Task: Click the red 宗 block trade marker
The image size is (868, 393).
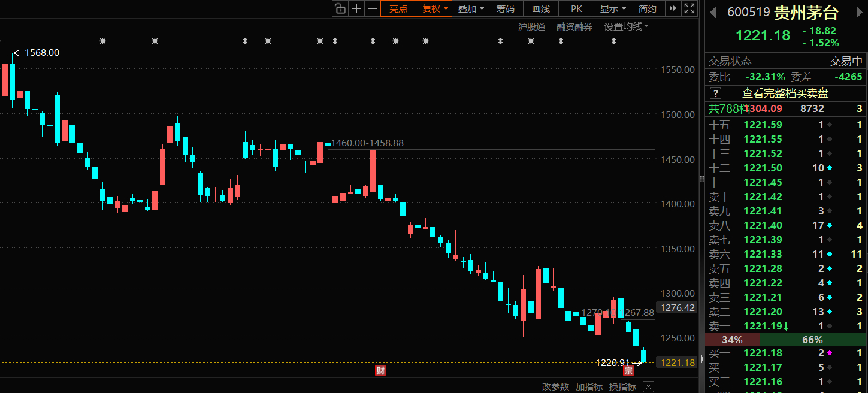Action: pyautogui.click(x=628, y=370)
